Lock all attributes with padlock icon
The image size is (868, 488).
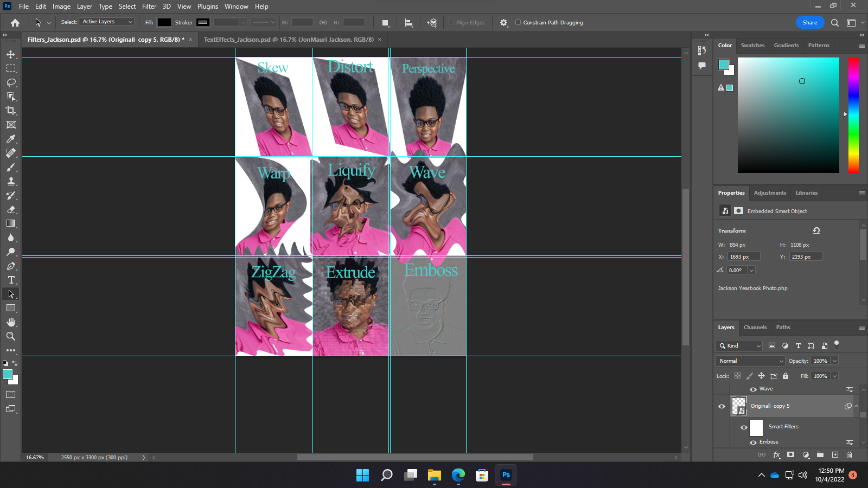(x=786, y=376)
